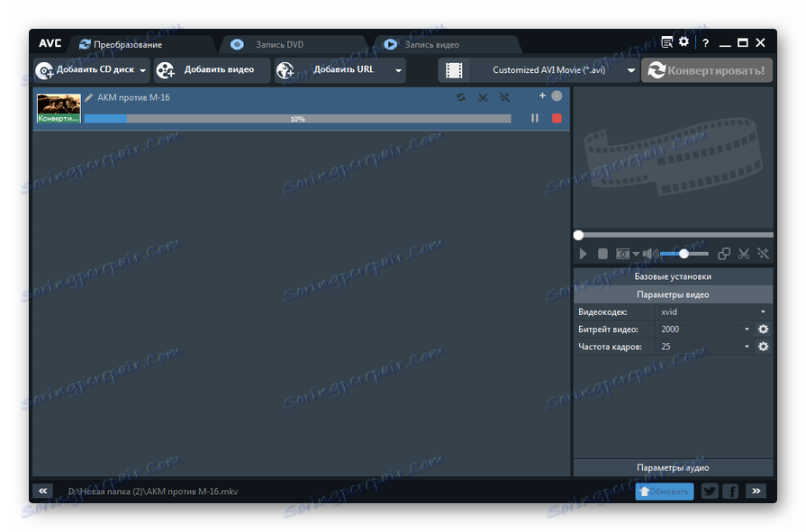Click the pencil icon to rename АКМ против М-16
This screenshot has height=532, width=806.
point(89,97)
